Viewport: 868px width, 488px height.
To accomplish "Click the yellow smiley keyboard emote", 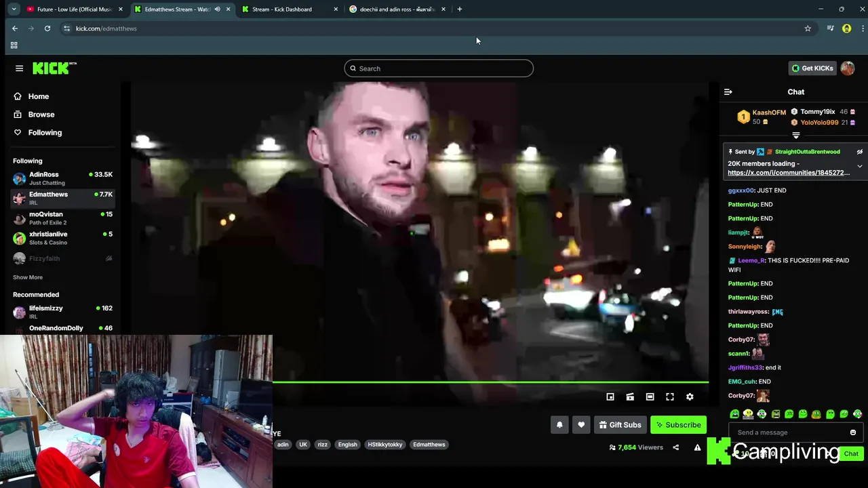I will click(x=748, y=414).
